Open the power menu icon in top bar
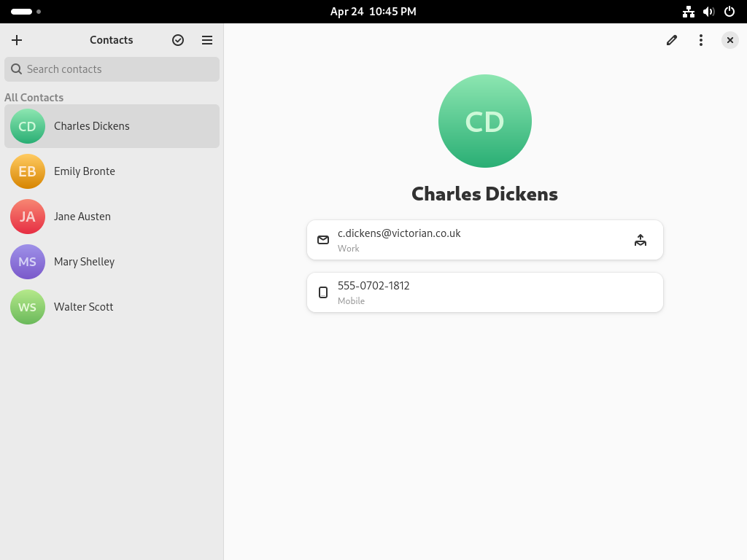The width and height of the screenshot is (747, 560). click(729, 12)
